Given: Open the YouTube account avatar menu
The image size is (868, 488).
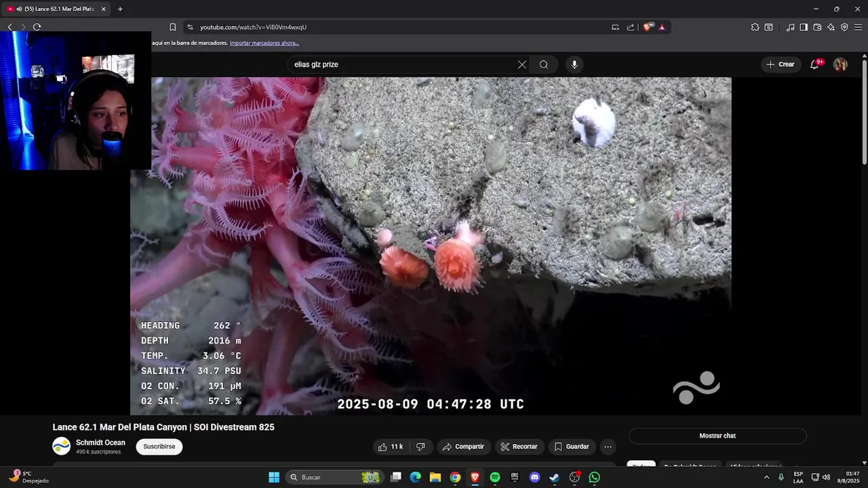Looking at the screenshot, I should click(x=840, y=64).
